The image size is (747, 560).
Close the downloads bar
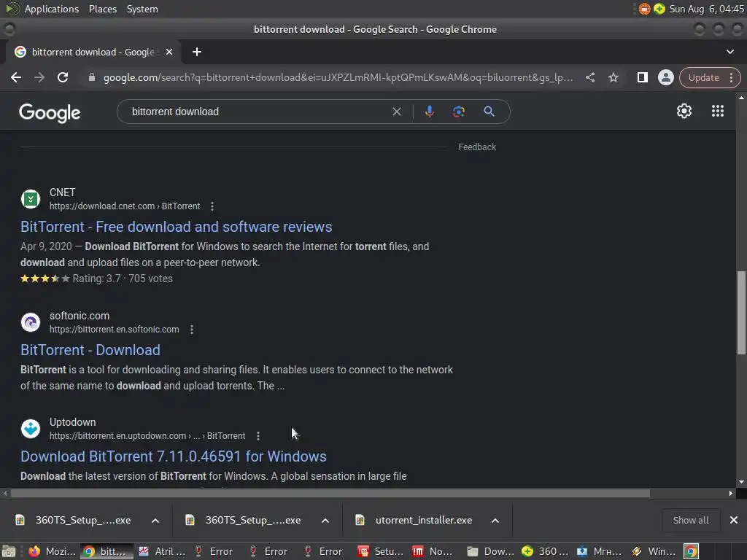[734, 520]
